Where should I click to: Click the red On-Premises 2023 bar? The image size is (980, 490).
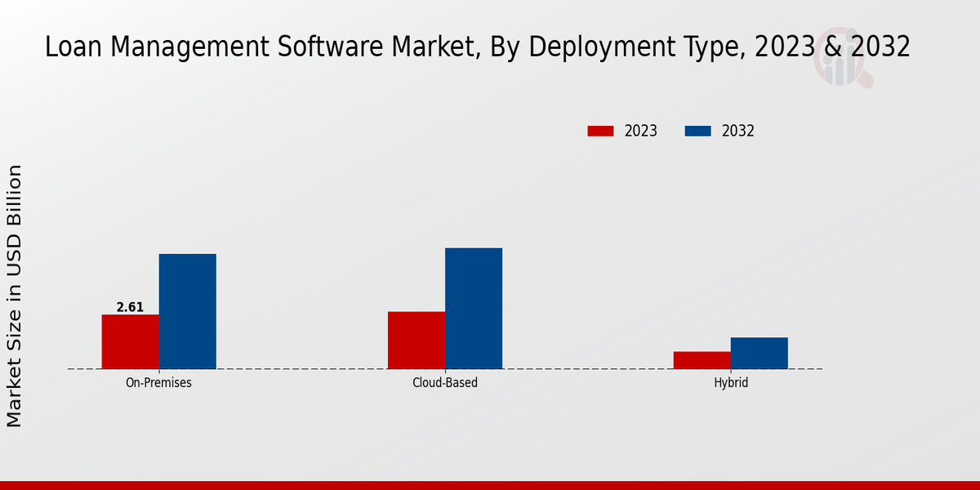130,341
